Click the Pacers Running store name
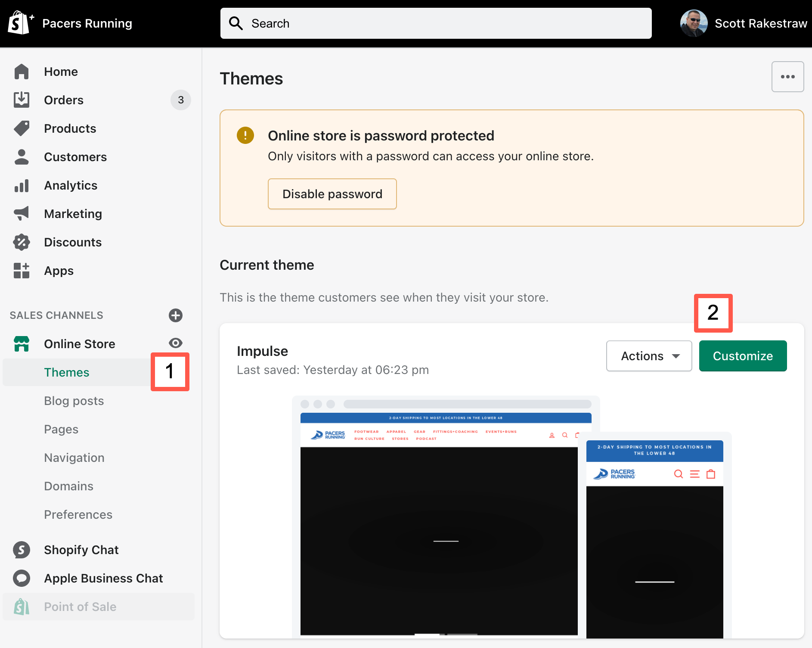 point(87,23)
